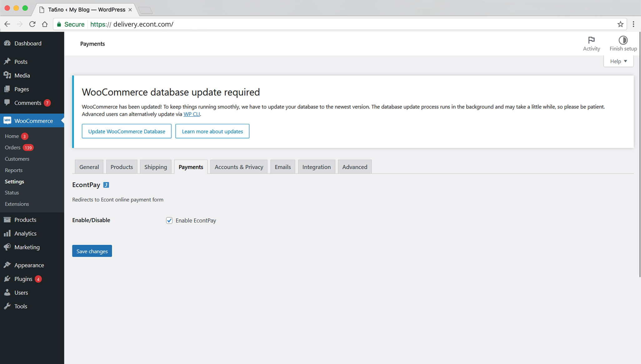Screen dimensions: 641x364
Task: Open the Accounts & Privacy tab
Action: click(239, 167)
